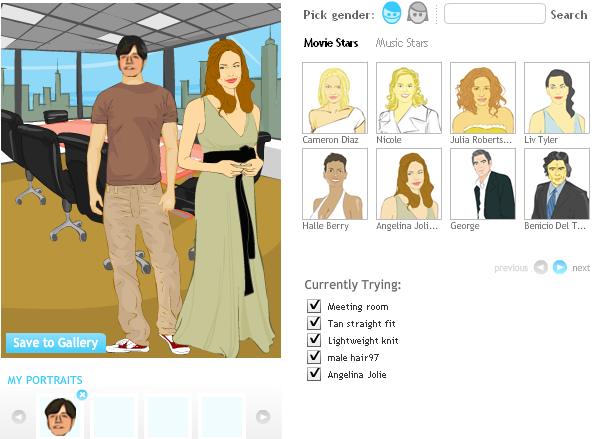Image resolution: width=596 pixels, height=439 pixels.
Task: Toggle the Lightweight knit checkbox
Action: coord(314,340)
